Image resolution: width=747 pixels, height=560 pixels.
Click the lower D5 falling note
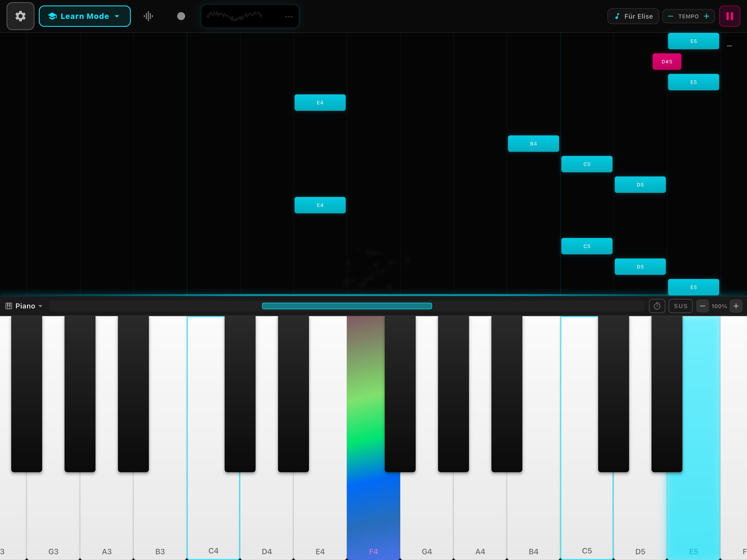click(x=640, y=267)
